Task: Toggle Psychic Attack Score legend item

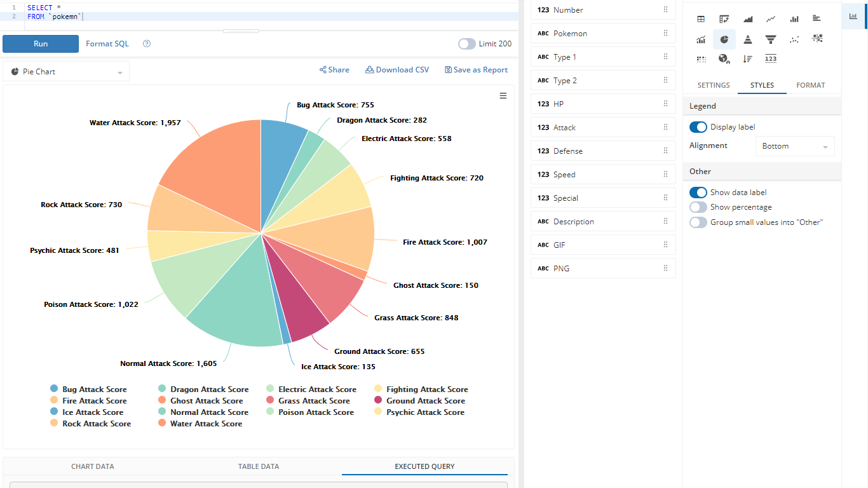Action: pyautogui.click(x=419, y=412)
